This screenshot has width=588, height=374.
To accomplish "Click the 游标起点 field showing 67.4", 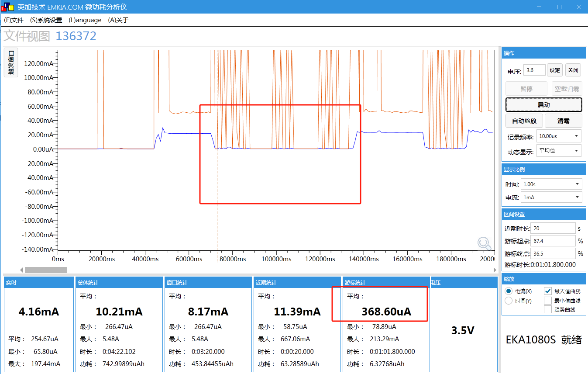I will point(554,241).
